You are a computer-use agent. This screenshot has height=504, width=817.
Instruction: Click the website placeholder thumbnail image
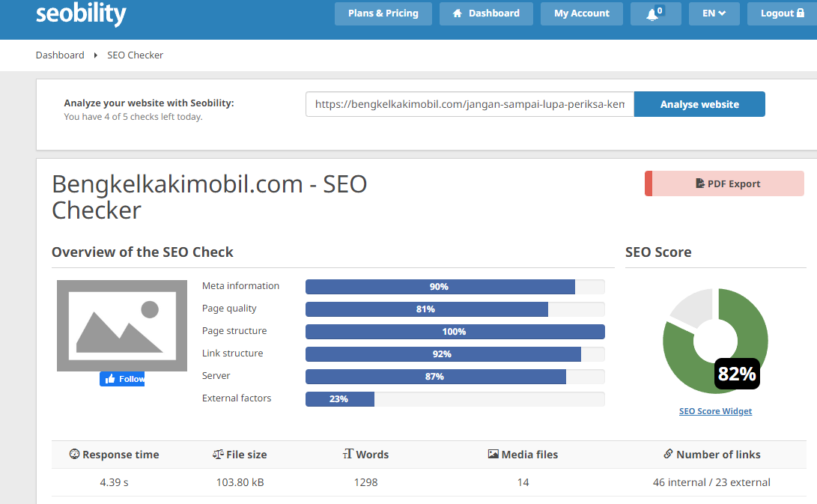pos(122,326)
